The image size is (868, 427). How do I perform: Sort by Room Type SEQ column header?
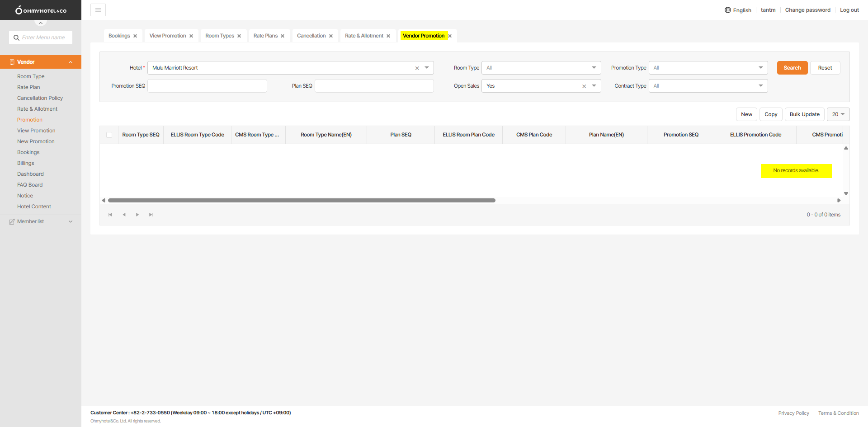point(141,135)
